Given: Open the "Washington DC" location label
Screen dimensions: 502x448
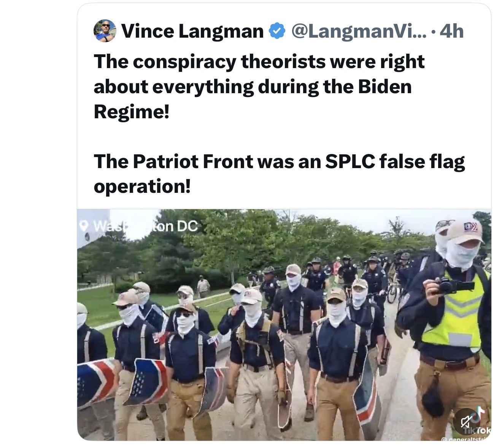Looking at the screenshot, I should click(145, 226).
